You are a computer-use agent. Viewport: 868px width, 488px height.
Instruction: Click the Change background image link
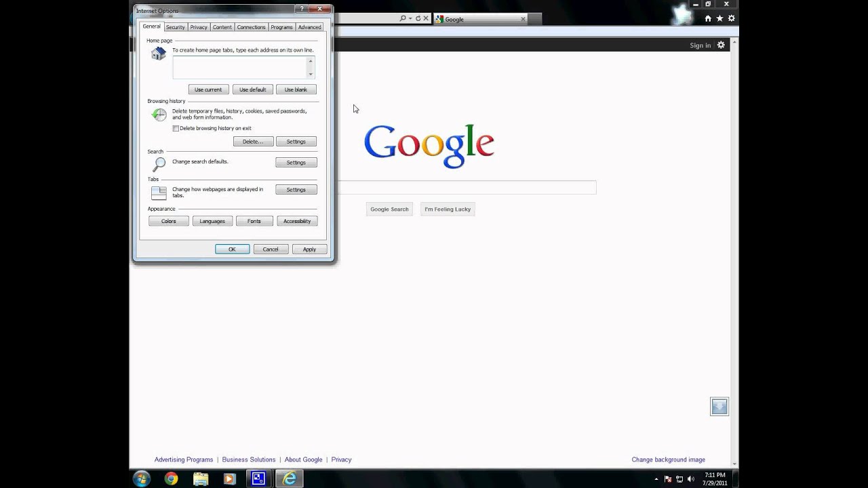click(x=669, y=460)
